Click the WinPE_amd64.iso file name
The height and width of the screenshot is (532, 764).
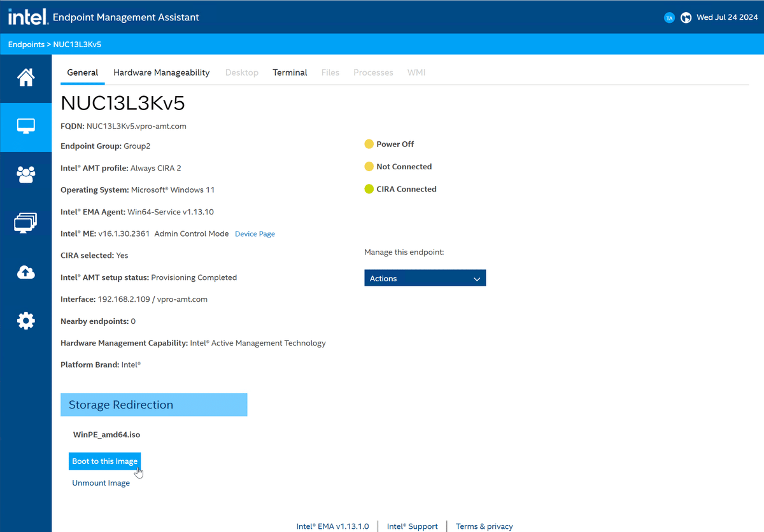pyautogui.click(x=106, y=435)
